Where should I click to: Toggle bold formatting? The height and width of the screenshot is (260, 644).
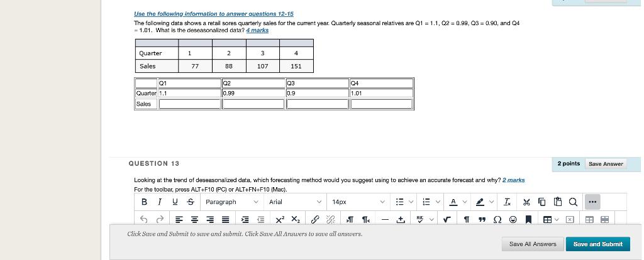pyautogui.click(x=144, y=202)
